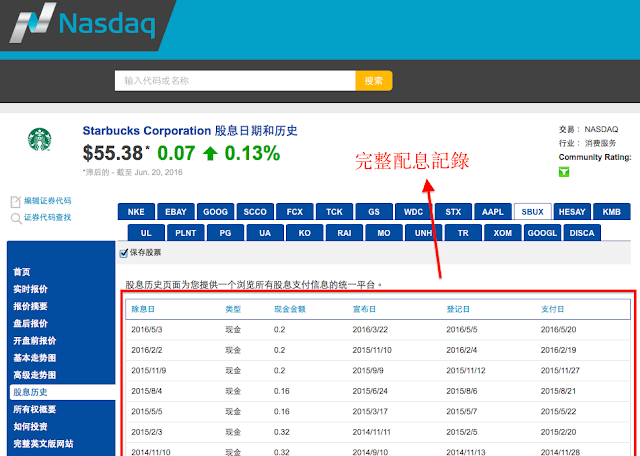Select the GS ticker tab

tap(374, 211)
